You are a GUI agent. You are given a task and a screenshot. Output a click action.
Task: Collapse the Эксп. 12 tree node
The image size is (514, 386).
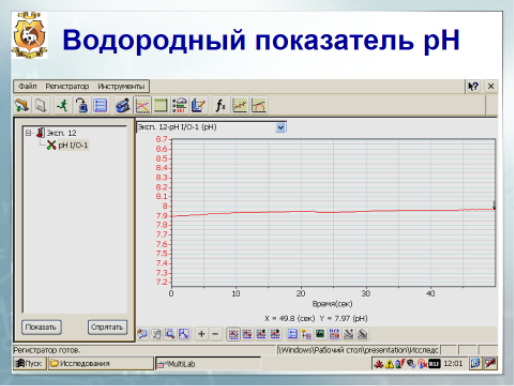tap(28, 133)
